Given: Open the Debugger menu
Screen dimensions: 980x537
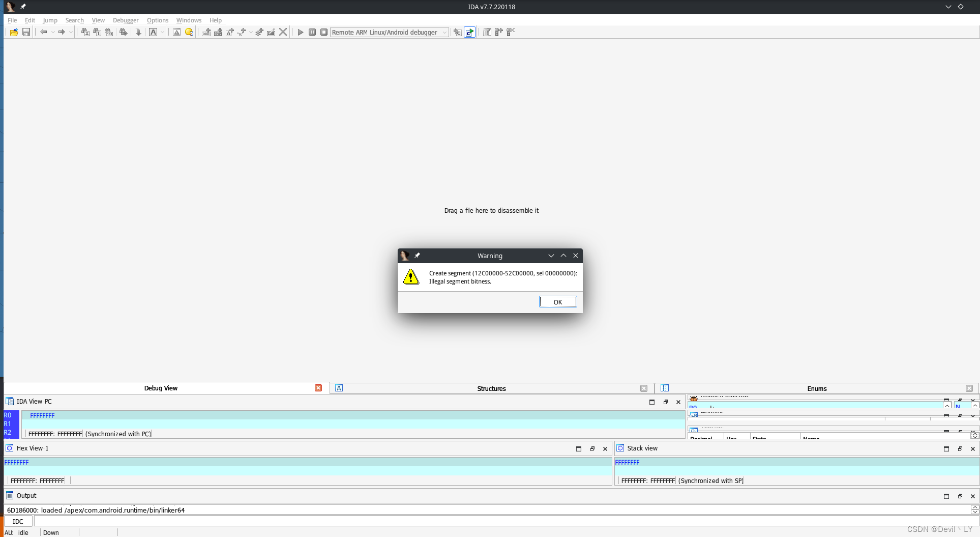Looking at the screenshot, I should [x=126, y=20].
